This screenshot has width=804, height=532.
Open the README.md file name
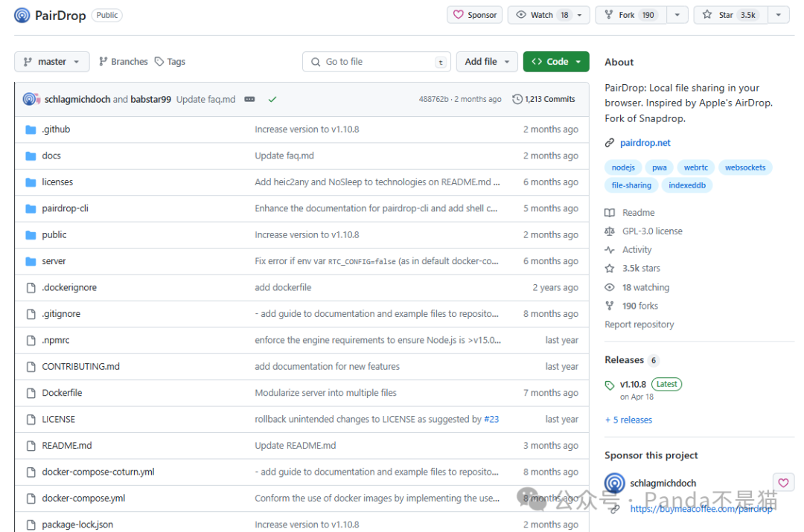pyautogui.click(x=67, y=446)
